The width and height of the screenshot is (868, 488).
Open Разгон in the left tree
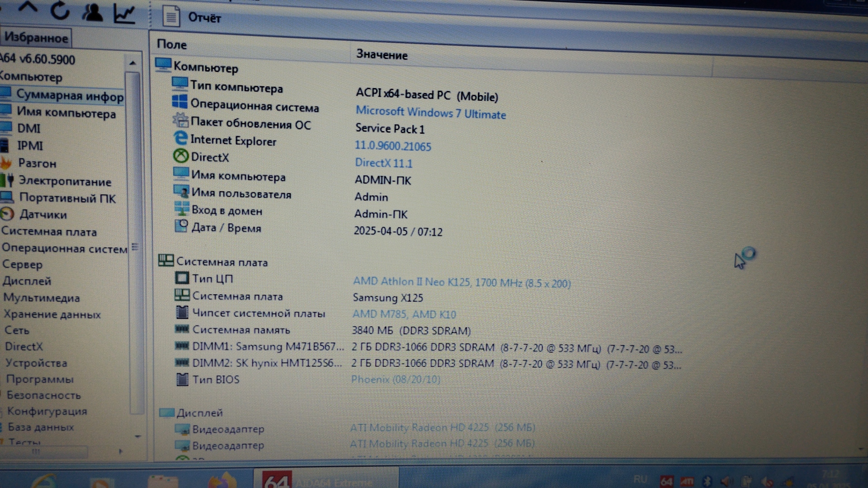tap(37, 163)
